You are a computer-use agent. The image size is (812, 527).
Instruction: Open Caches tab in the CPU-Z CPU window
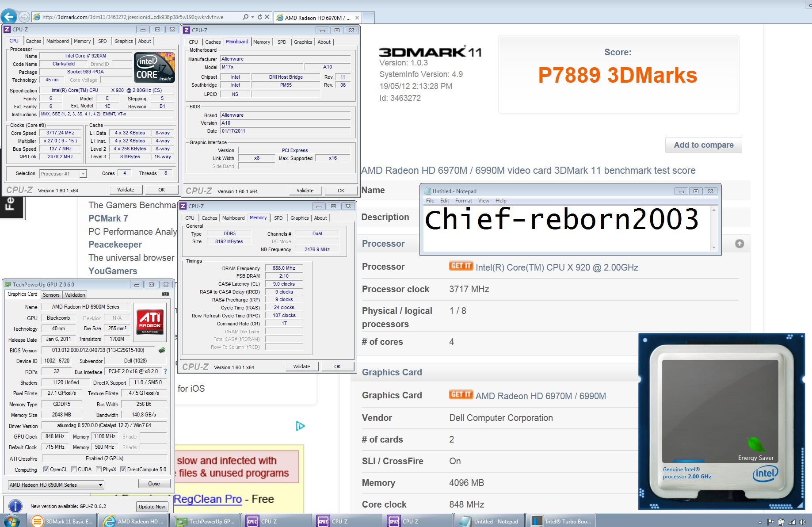[x=33, y=41]
